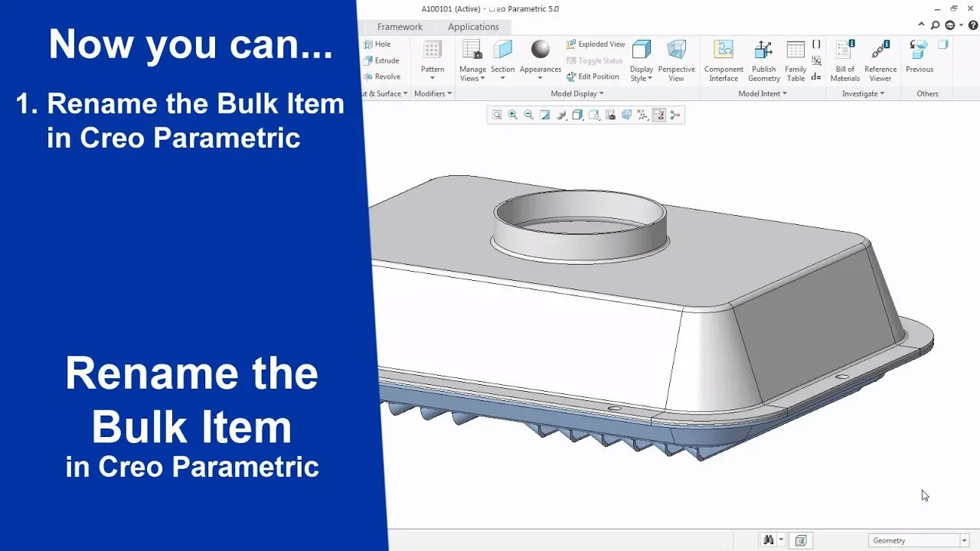Expand the Model Intent group
This screenshot has height=551, width=980.
coord(763,93)
